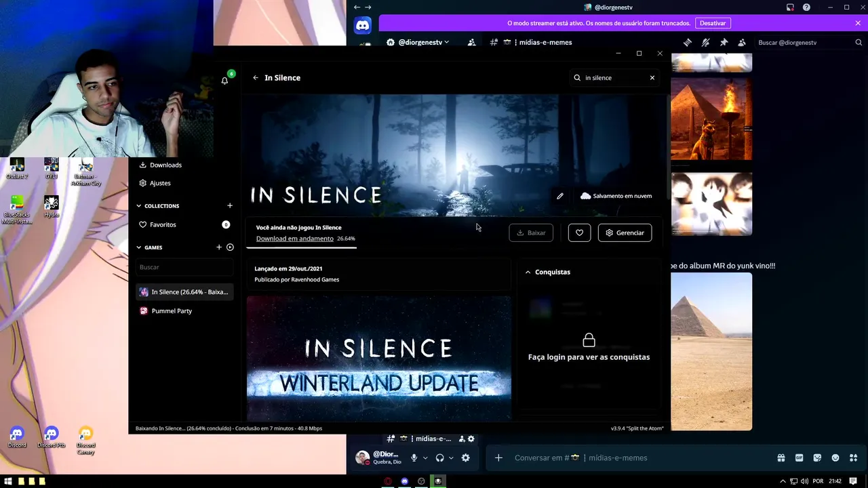Open Discord gift icon

[x=781, y=458]
